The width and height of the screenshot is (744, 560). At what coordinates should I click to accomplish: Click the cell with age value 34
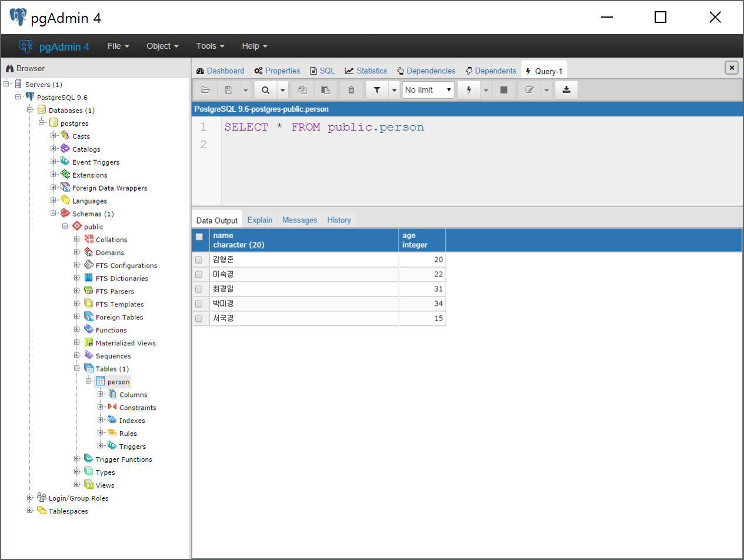(422, 304)
